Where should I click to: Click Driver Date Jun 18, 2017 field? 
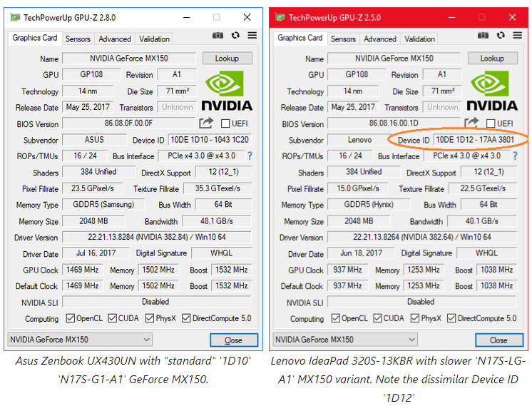coord(361,253)
